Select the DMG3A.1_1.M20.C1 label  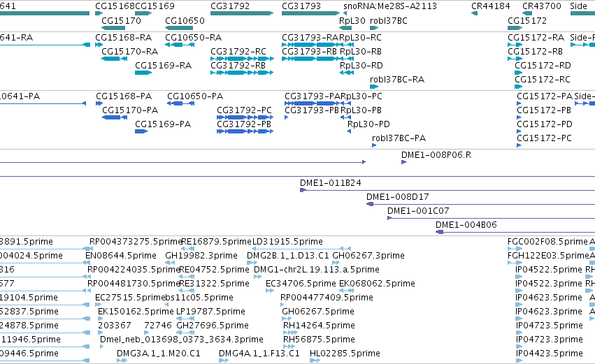click(x=158, y=354)
